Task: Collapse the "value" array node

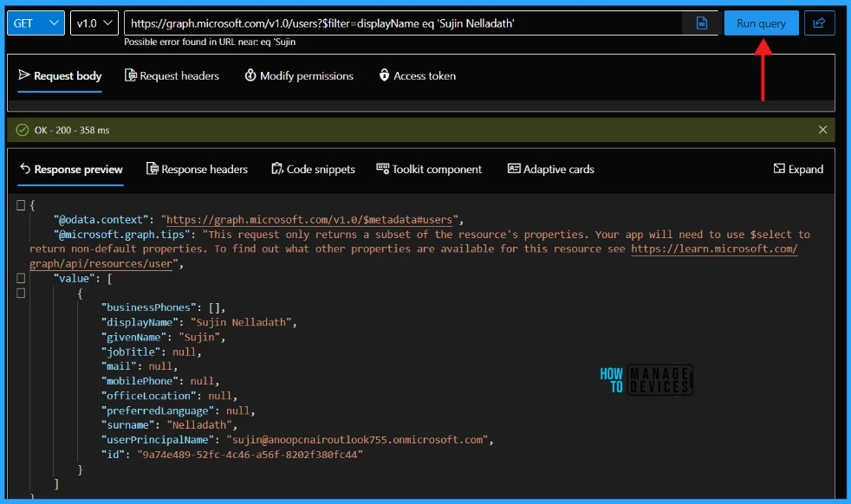Action: [21, 278]
